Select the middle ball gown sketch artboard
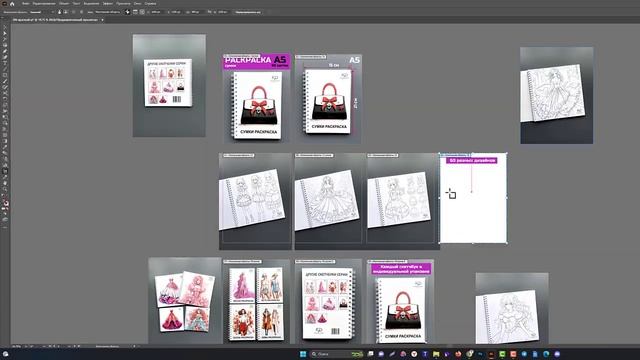Viewport: 640px width, 360px height. tap(328, 201)
